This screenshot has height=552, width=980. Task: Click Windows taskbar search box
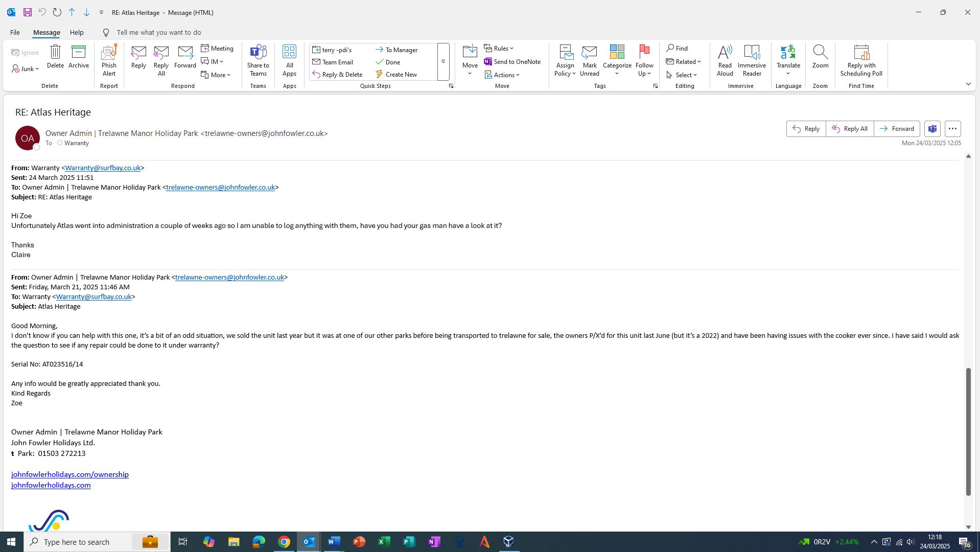(x=97, y=542)
